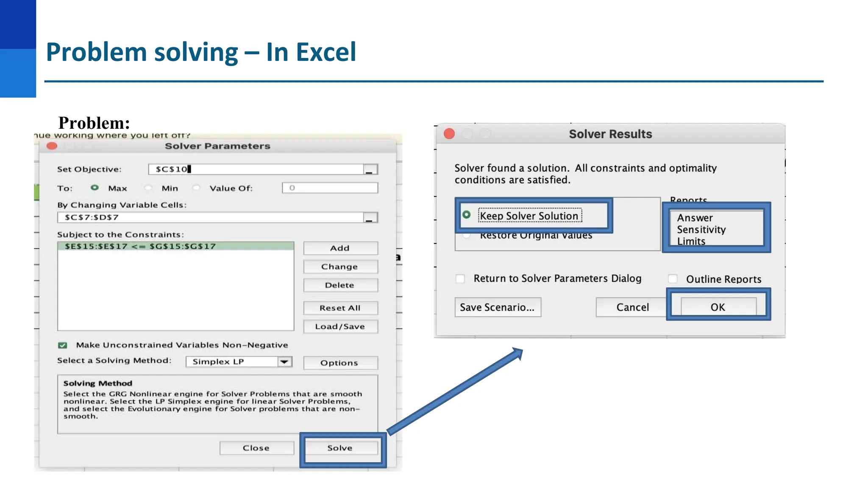
Task: Click the By Changing Variable Cells field
Action: [211, 218]
